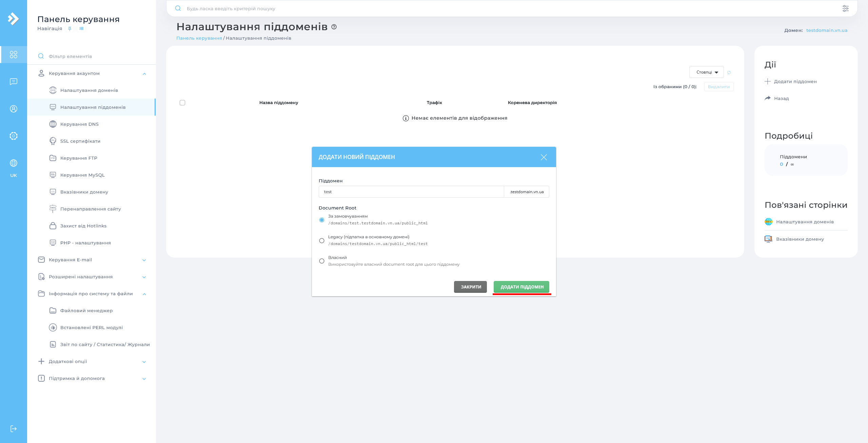Open help via question mark beside page title
This screenshot has height=443, width=868.
coord(334,26)
